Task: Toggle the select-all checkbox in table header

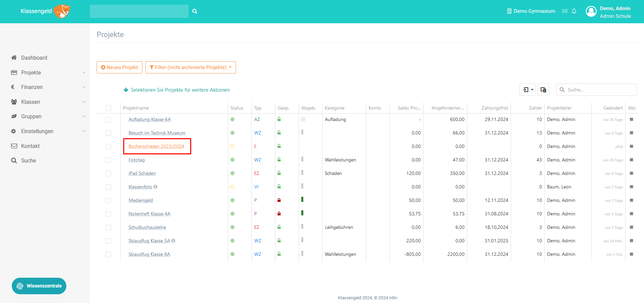Action: pyautogui.click(x=108, y=108)
